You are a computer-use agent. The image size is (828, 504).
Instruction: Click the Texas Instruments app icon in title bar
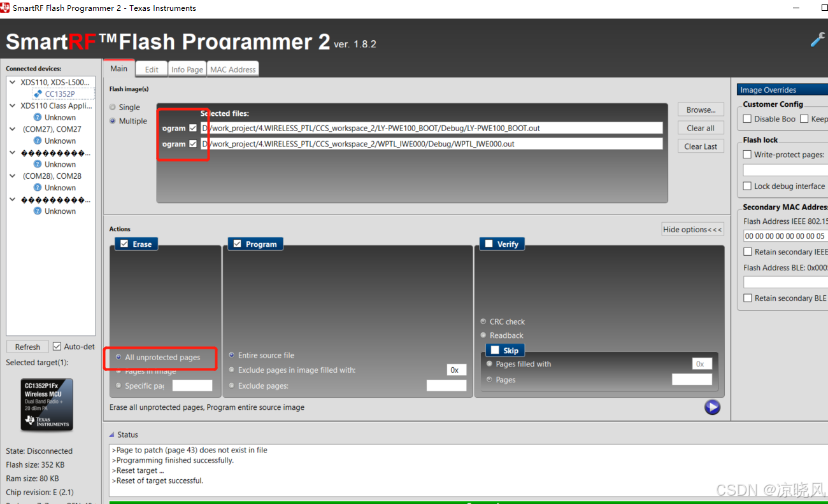(5, 8)
